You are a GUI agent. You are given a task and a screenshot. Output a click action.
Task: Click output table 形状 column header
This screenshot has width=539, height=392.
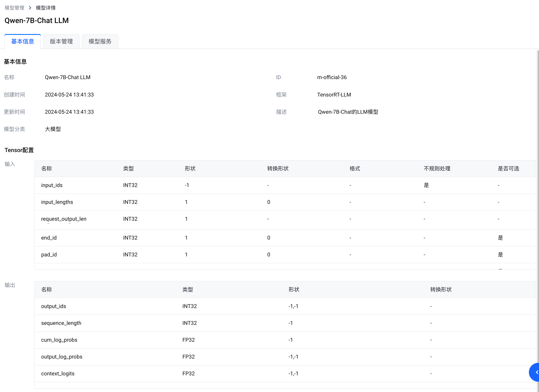coord(294,290)
